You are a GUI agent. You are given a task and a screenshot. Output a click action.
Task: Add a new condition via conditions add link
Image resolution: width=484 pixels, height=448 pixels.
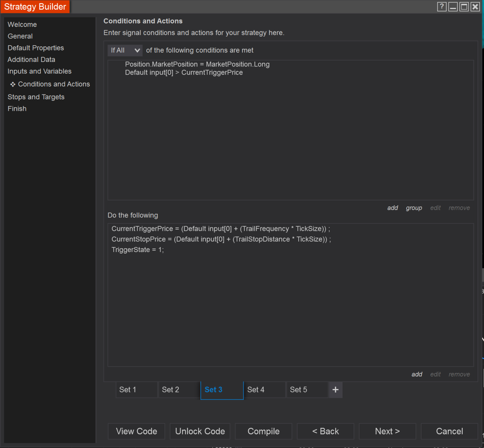pyautogui.click(x=392, y=208)
